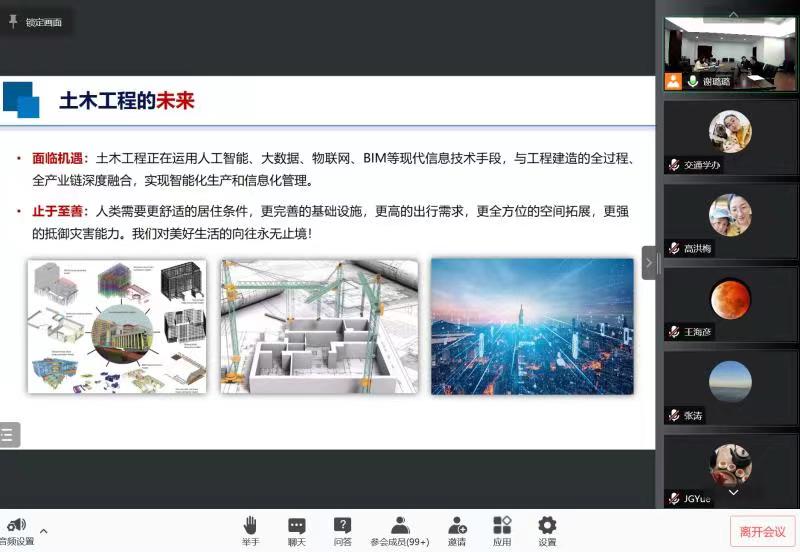Click the 音频设置 speaker icon
Image resolution: width=800 pixels, height=552 pixels.
17,525
